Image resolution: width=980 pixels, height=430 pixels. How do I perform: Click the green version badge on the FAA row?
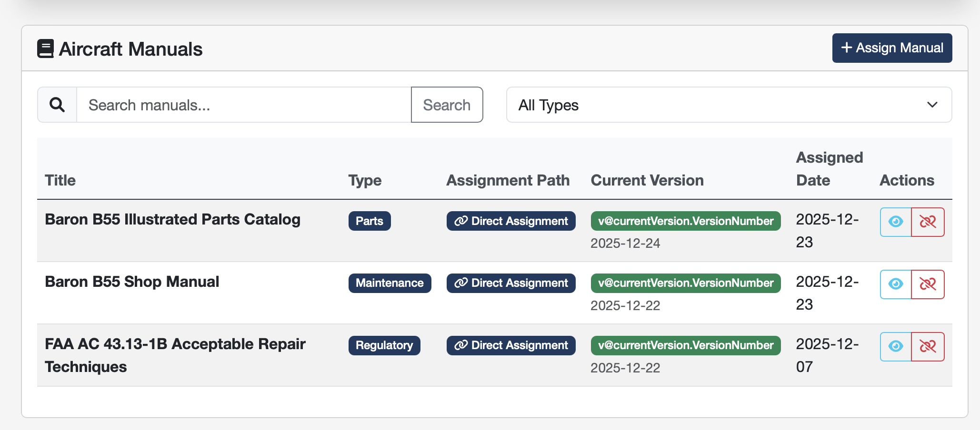coord(685,345)
